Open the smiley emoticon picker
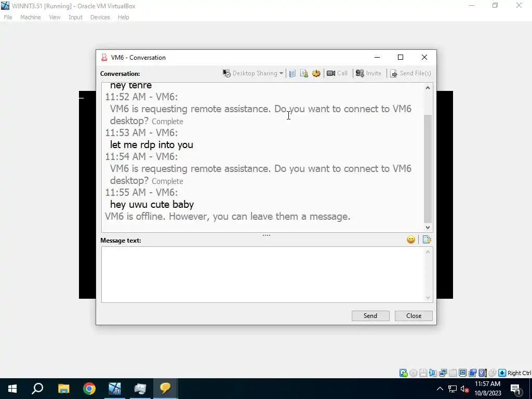The height and width of the screenshot is (399, 532). 411,240
